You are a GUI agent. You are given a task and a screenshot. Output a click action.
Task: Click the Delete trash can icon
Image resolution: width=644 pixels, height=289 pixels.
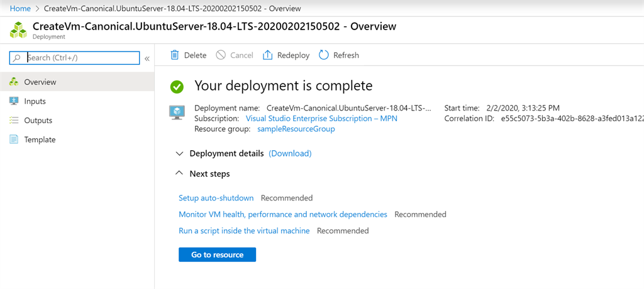(175, 55)
